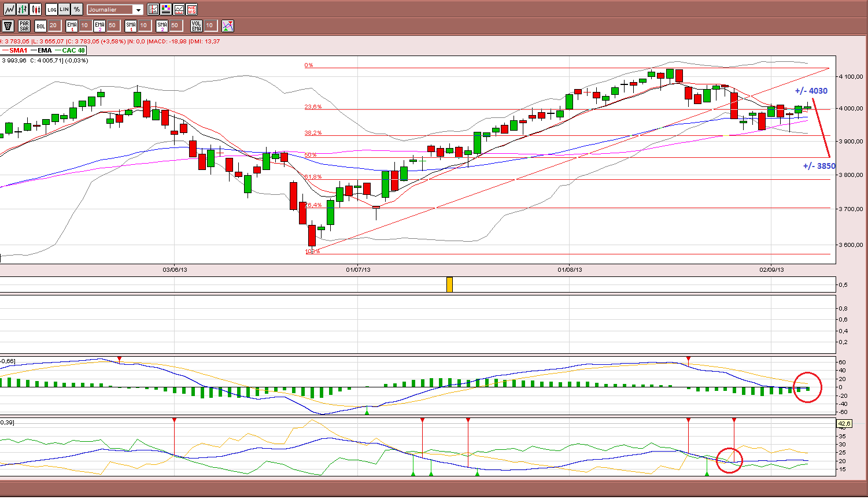Image resolution: width=868 pixels, height=499 pixels.
Task: Click the 01/07/13 date label
Action: 358,269
